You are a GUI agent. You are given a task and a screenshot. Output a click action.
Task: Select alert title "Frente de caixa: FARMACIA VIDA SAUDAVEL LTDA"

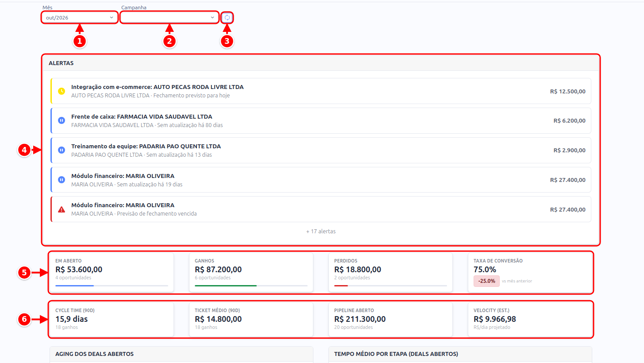click(x=142, y=116)
